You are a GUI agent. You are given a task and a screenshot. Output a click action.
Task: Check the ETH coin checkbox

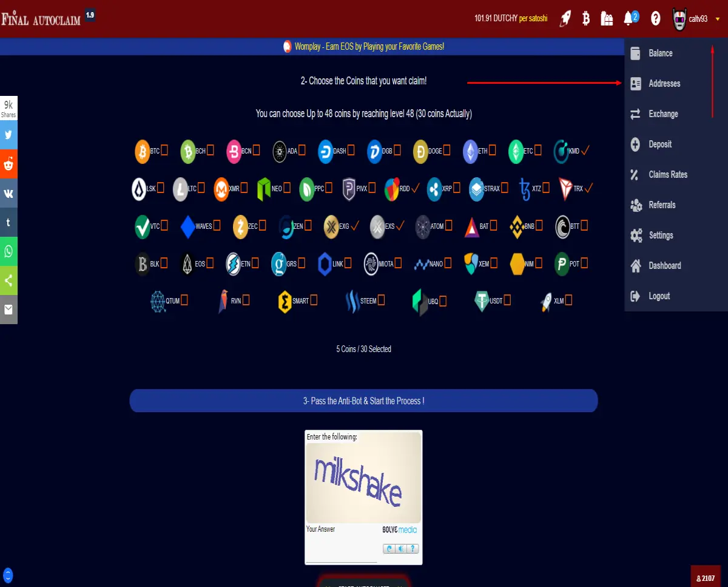point(492,151)
